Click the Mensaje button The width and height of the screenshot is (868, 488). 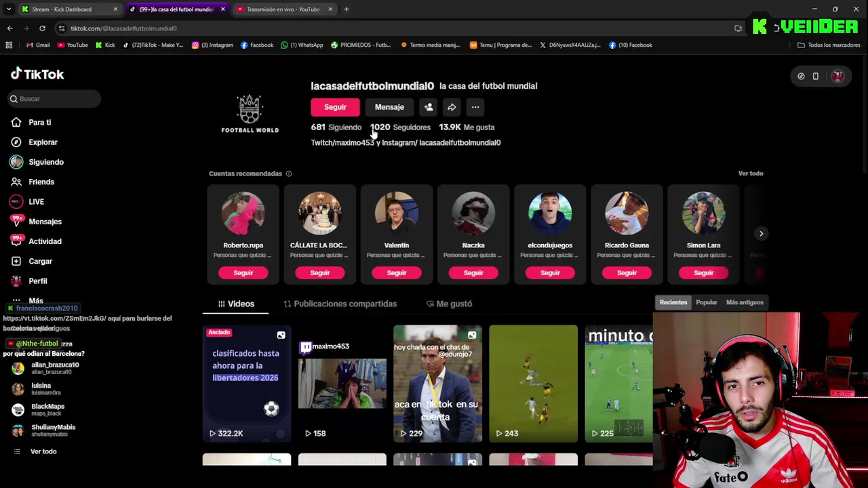click(389, 107)
